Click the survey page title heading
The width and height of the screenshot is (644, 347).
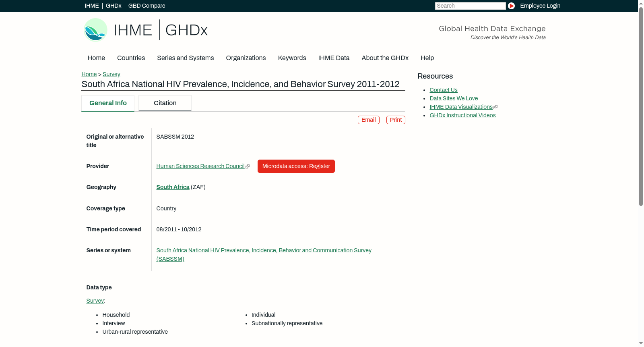tap(240, 84)
